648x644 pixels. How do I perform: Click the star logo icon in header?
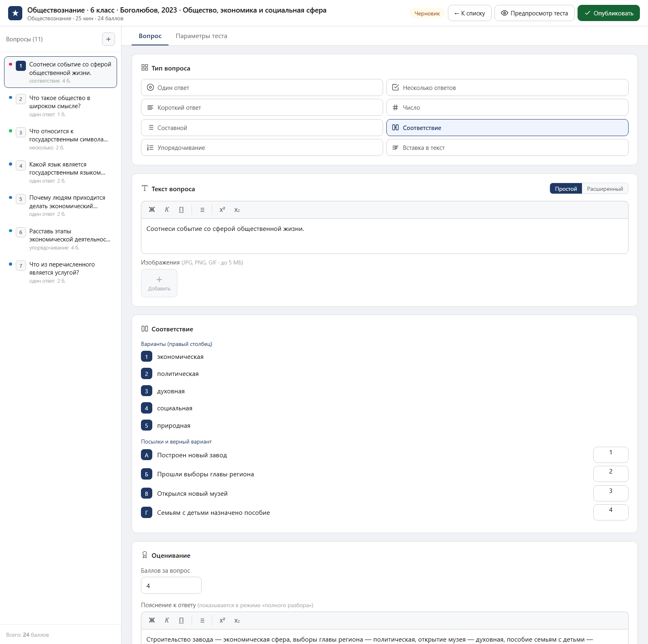coord(15,13)
